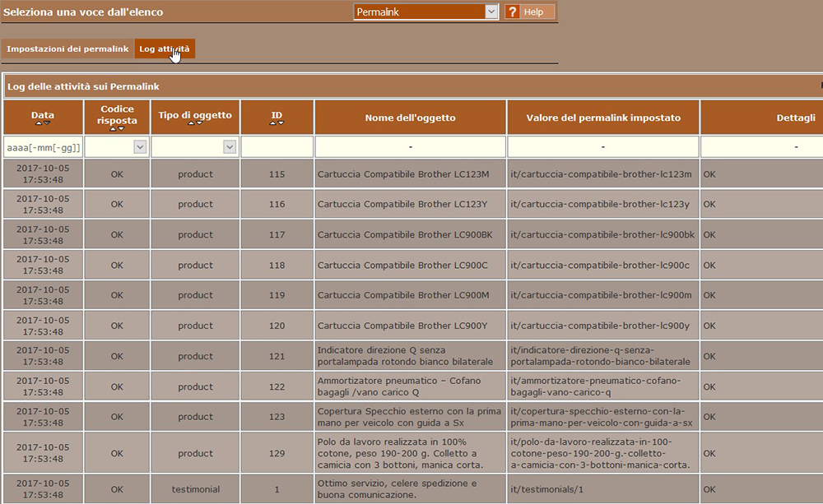
Task: Click permalink it/cartuccia-compatibile-brother-lc900y
Action: pyautogui.click(x=600, y=325)
